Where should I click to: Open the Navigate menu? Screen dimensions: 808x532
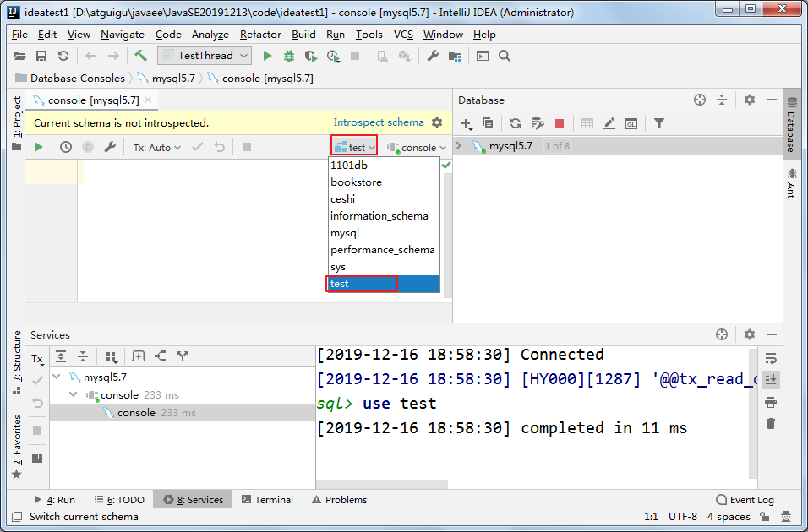tap(122, 35)
